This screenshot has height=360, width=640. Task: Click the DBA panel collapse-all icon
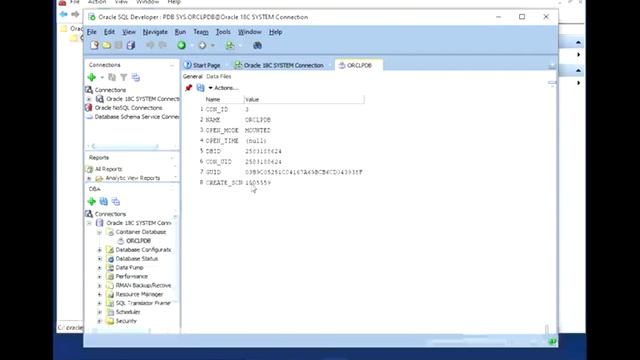pos(116,201)
